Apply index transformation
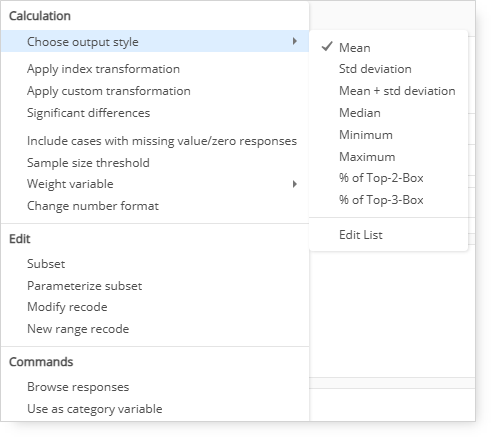 click(103, 69)
